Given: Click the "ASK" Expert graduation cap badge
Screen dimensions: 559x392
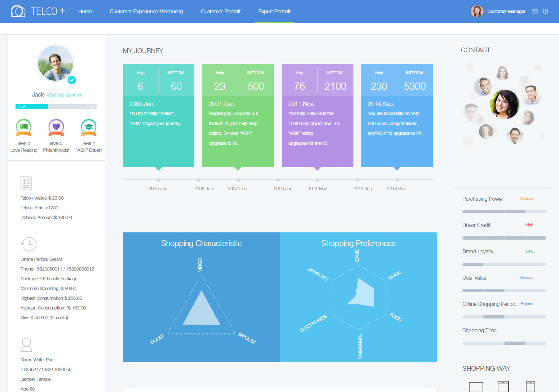Looking at the screenshot, I should (x=89, y=128).
